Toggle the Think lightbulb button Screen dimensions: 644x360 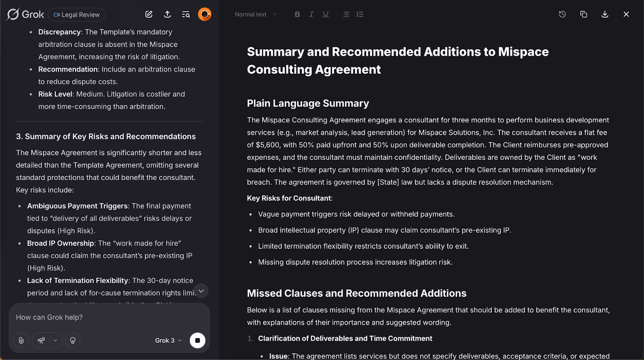[73, 340]
